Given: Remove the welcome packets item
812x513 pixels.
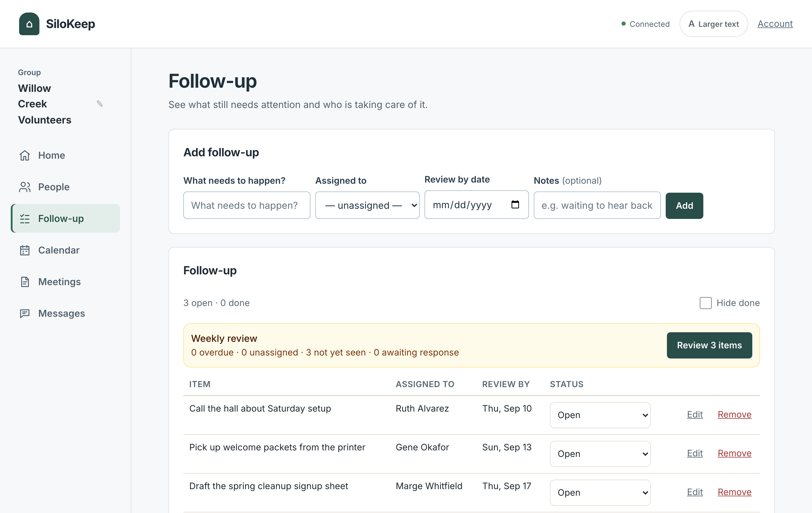Looking at the screenshot, I should tap(734, 453).
